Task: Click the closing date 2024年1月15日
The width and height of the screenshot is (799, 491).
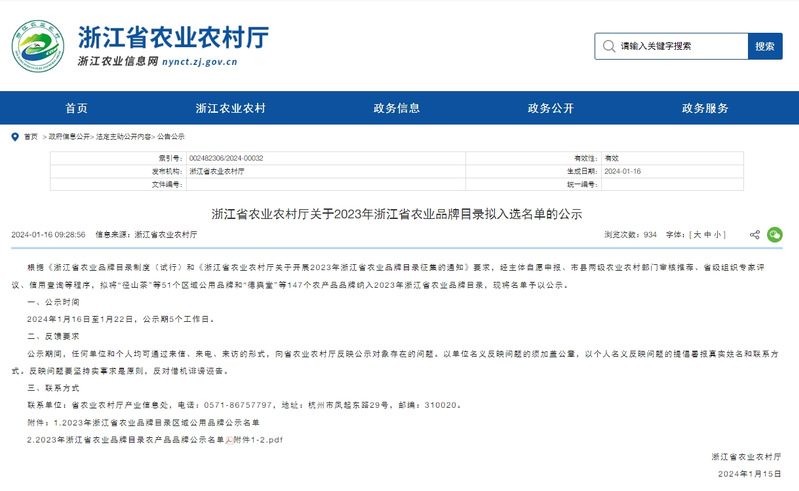Action: pyautogui.click(x=750, y=474)
